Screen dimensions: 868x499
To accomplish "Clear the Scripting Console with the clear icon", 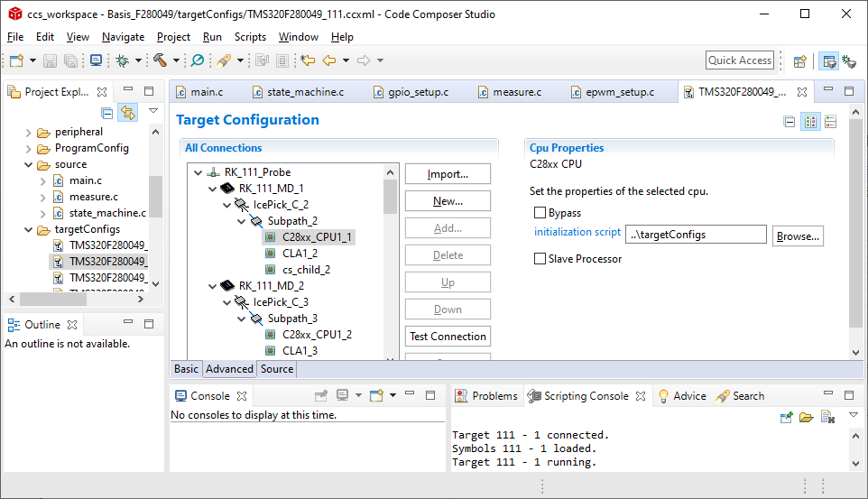I will [x=827, y=417].
